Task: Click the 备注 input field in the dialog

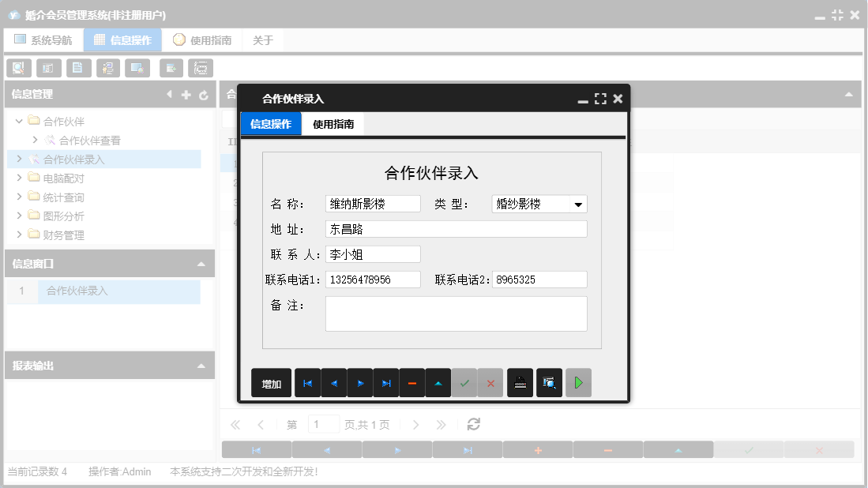Action: [457, 313]
